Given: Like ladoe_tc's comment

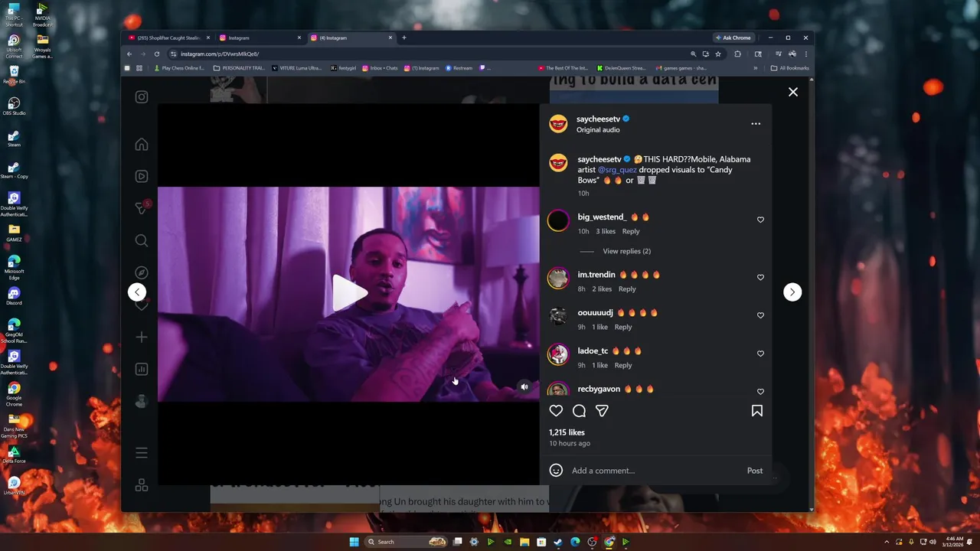Looking at the screenshot, I should tap(760, 354).
